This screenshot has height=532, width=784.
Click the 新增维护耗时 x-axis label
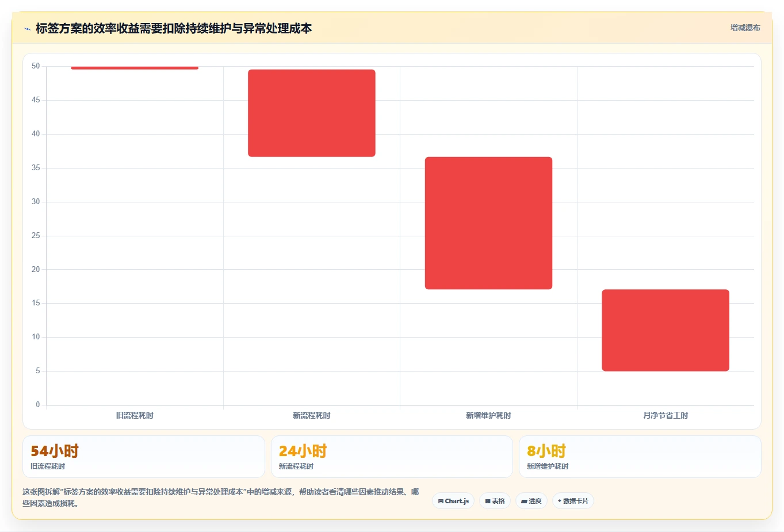[488, 415]
